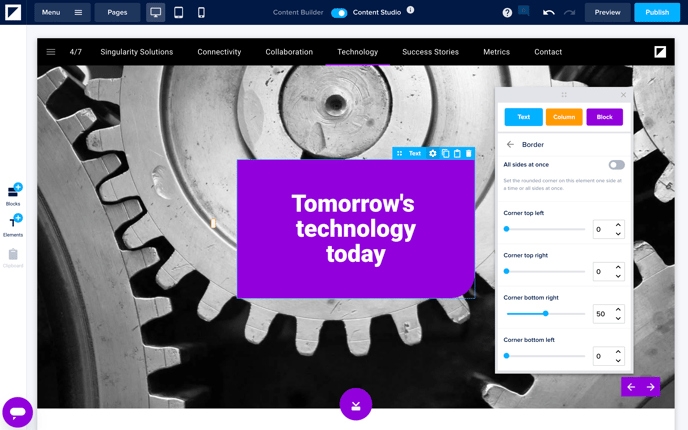Switch to tablet preview mode
Viewport: 688px width, 430px height.
(x=178, y=12)
